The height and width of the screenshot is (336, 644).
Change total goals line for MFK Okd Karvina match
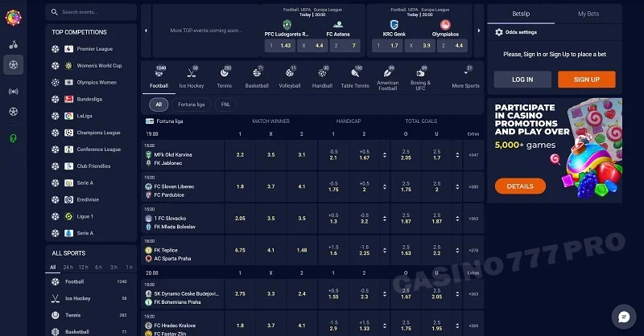click(457, 155)
